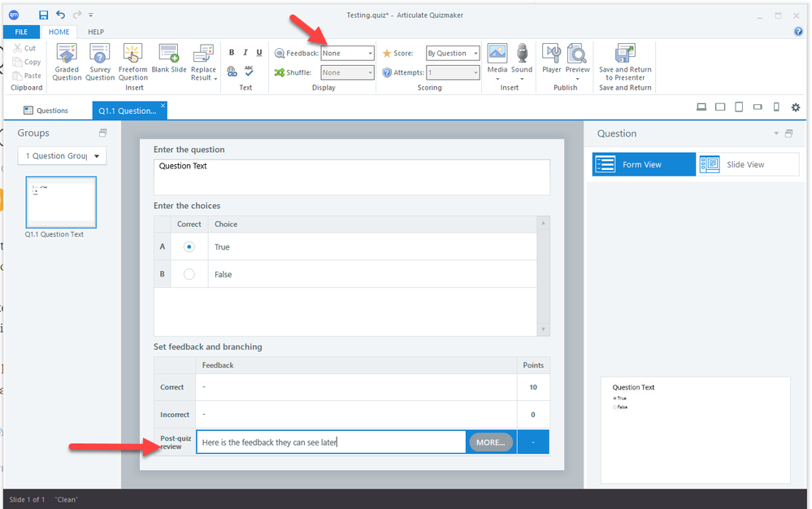Insert a Survey Question
Image resolution: width=812 pixels, height=509 pixels.
pos(100,55)
